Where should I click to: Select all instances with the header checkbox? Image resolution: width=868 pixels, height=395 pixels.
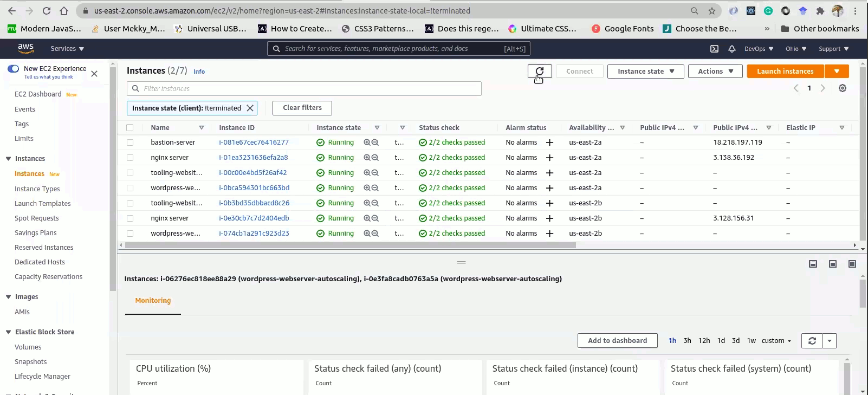point(130,127)
